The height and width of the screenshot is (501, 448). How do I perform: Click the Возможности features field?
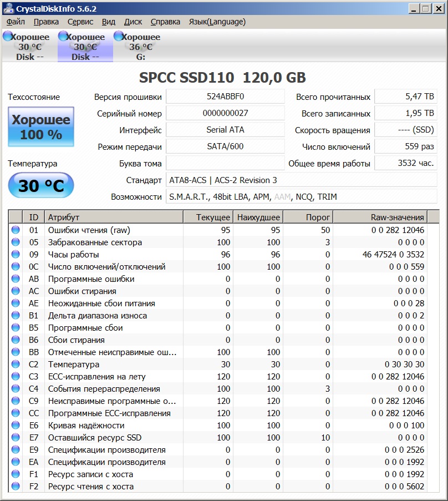click(x=302, y=196)
